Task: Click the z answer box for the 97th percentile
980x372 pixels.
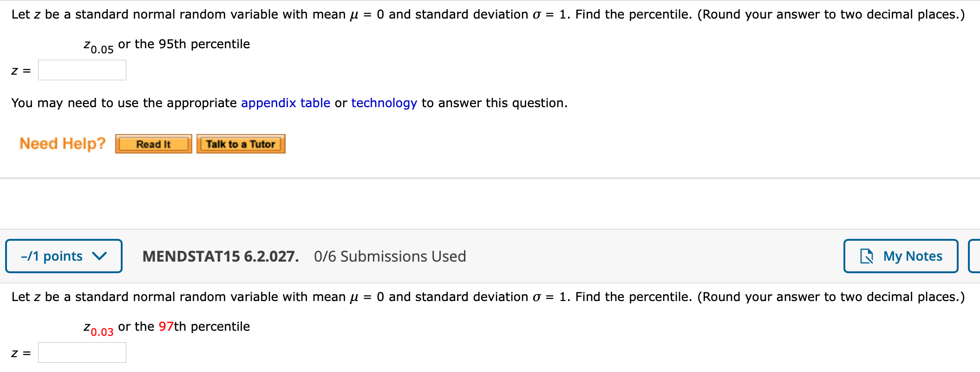Action: [x=82, y=353]
